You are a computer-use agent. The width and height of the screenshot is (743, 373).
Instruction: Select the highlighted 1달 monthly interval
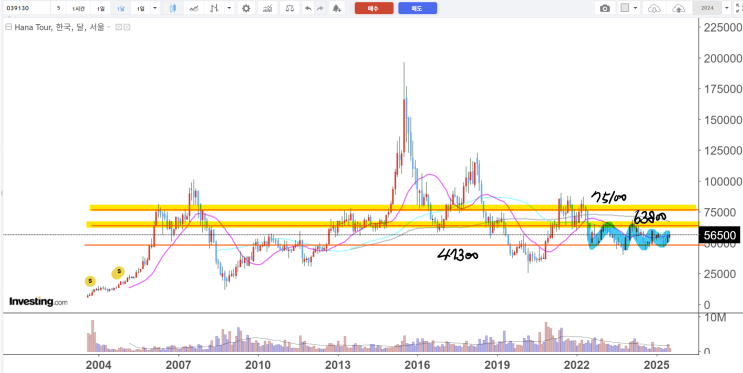[x=120, y=9]
